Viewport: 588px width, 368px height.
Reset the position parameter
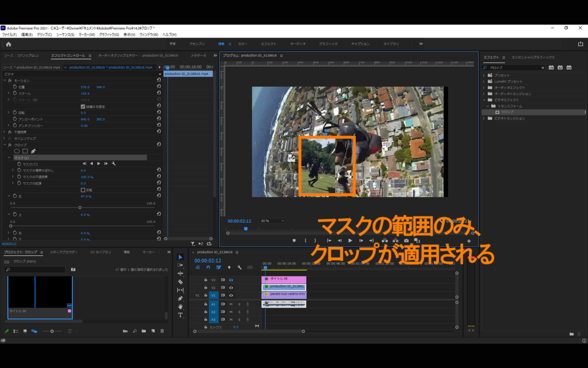159,86
